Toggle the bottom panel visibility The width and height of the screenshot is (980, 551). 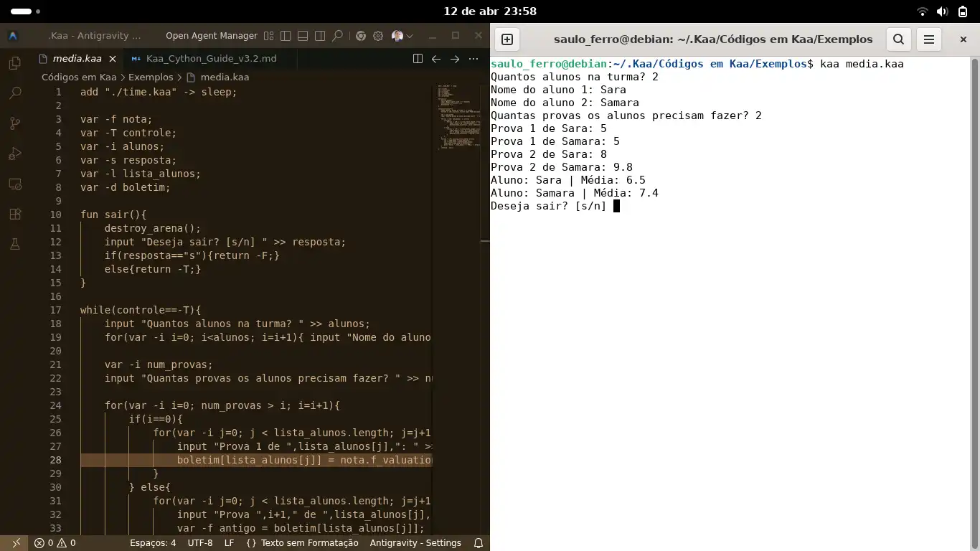[x=303, y=36]
